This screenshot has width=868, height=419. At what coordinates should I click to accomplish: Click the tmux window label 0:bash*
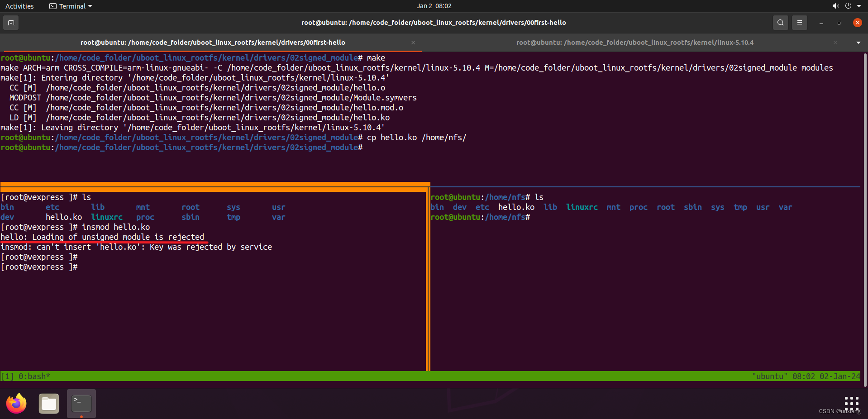[x=34, y=376]
